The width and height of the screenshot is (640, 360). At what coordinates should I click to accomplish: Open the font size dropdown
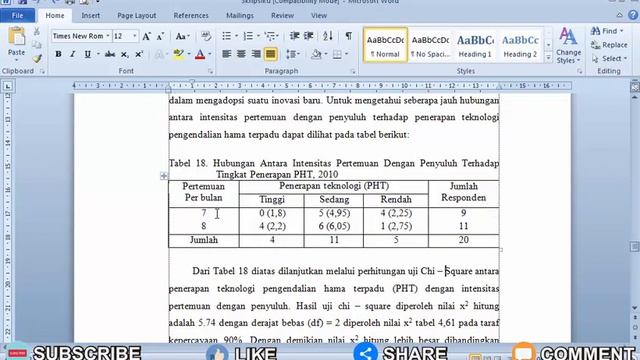(134, 36)
